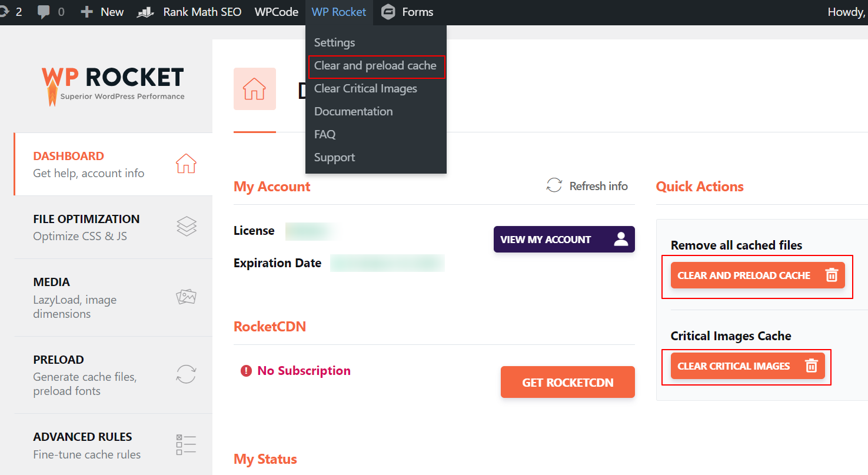Click the Dashboard house icon in sidebar

click(187, 164)
